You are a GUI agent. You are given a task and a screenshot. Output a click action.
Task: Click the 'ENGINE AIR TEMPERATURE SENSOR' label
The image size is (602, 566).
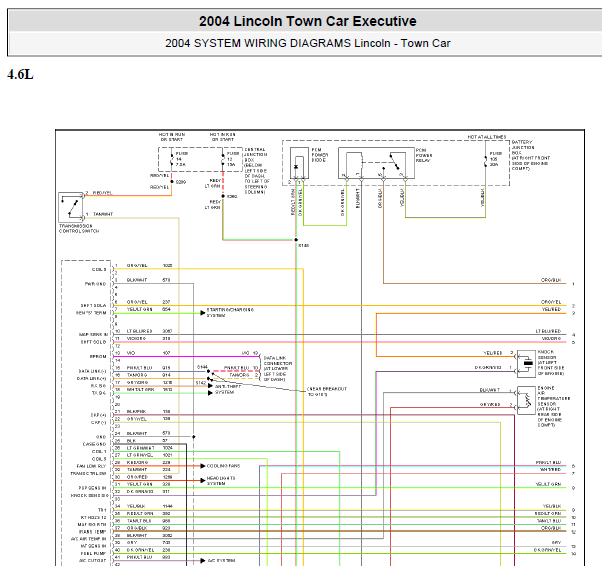[553, 407]
